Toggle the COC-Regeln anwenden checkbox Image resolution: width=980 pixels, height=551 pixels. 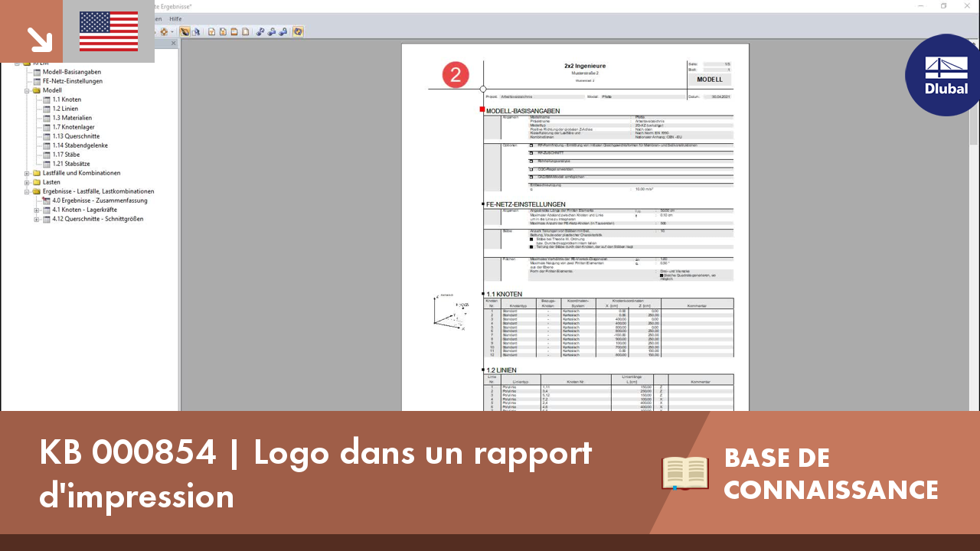531,168
